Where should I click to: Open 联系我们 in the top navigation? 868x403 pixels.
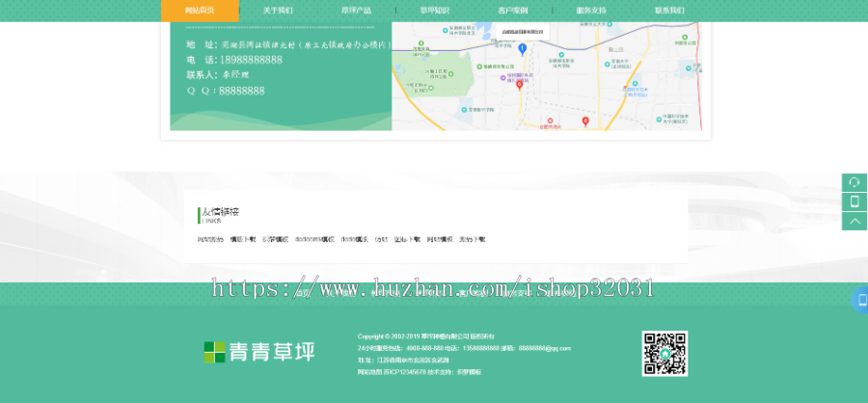pos(670,11)
